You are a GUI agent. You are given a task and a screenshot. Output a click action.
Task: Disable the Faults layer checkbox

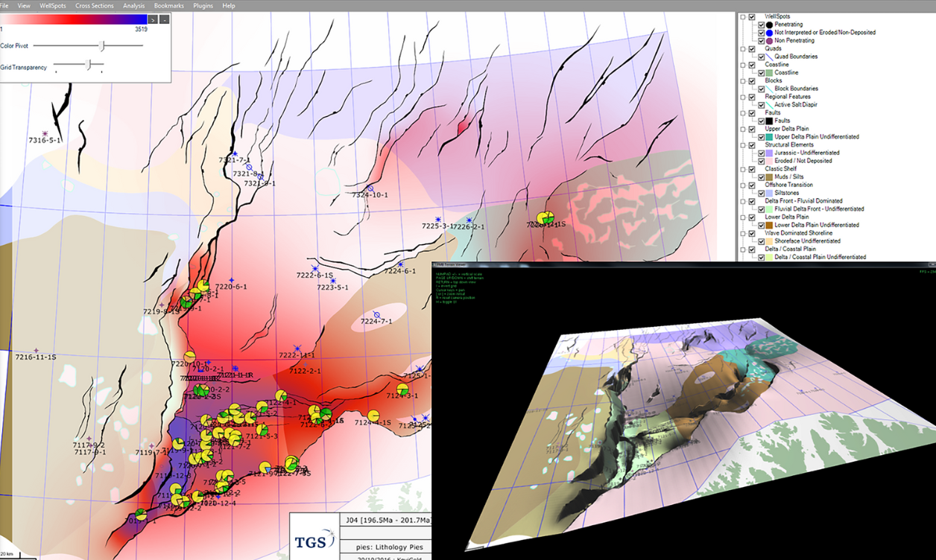click(x=750, y=112)
